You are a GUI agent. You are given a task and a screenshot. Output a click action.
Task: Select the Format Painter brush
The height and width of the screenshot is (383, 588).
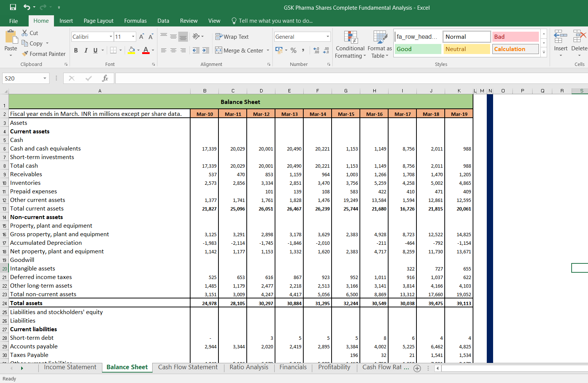[x=25, y=54]
